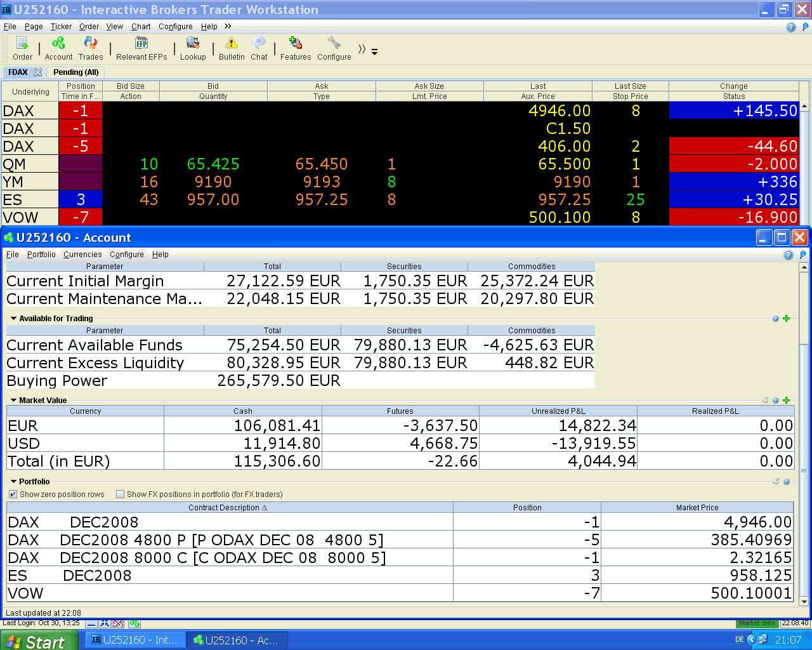Switch to the Pending (All) tab
Screen dimensions: 812x650
tap(75, 72)
